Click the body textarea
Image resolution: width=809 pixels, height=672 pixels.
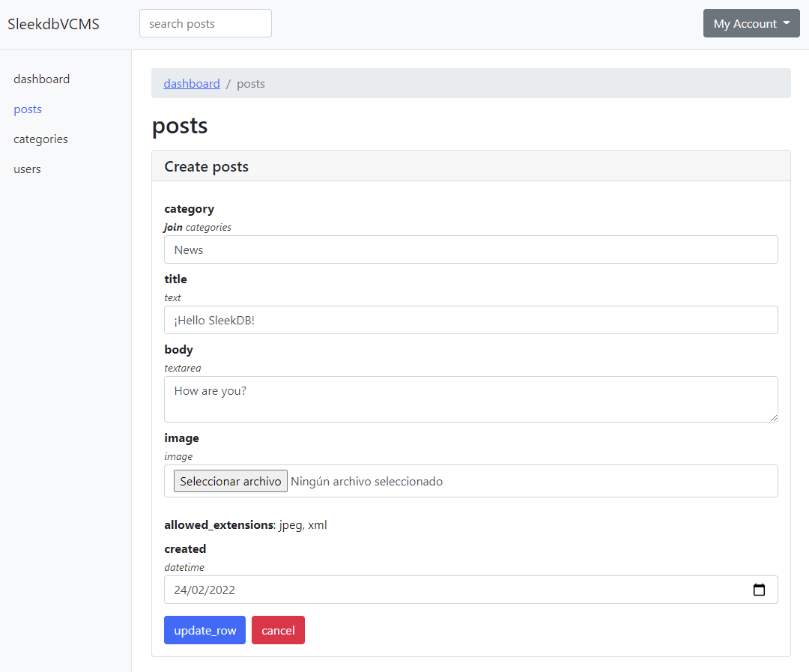pos(470,399)
